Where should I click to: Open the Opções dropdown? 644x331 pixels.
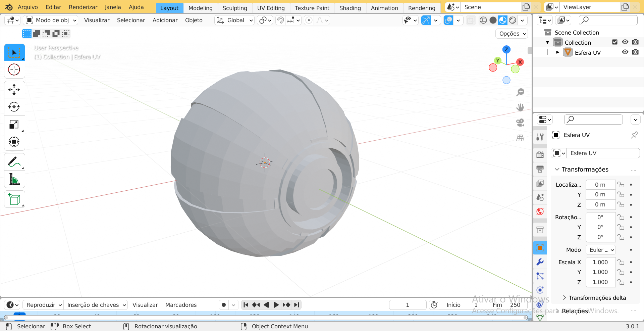tap(512, 34)
